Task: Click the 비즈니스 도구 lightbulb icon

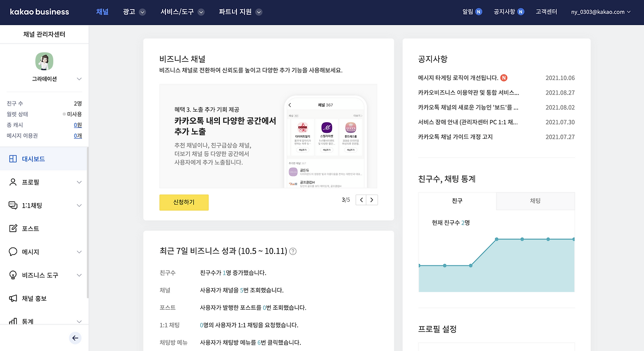Action: click(x=13, y=275)
